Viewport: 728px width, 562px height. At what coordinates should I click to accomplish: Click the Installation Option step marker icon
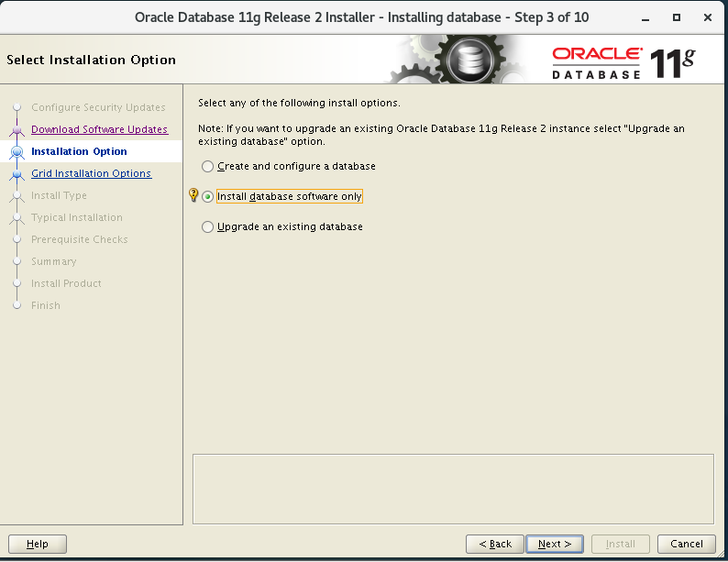pyautogui.click(x=17, y=152)
